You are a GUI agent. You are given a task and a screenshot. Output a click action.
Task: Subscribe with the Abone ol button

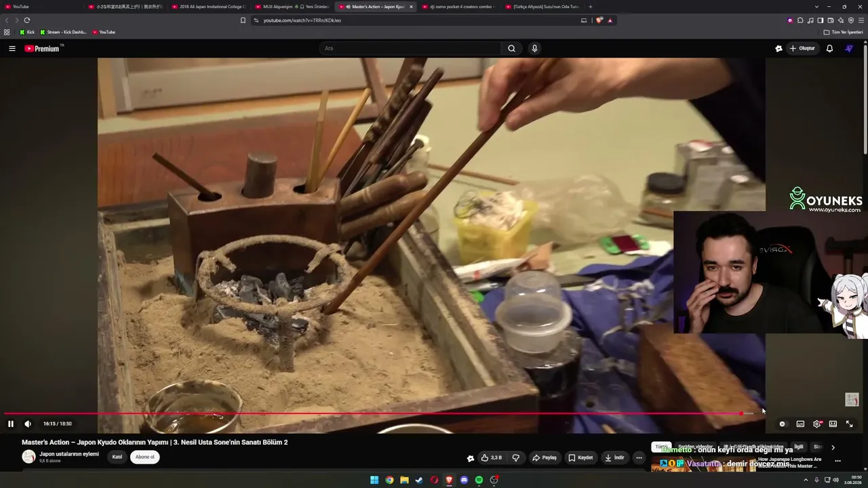coord(145,457)
